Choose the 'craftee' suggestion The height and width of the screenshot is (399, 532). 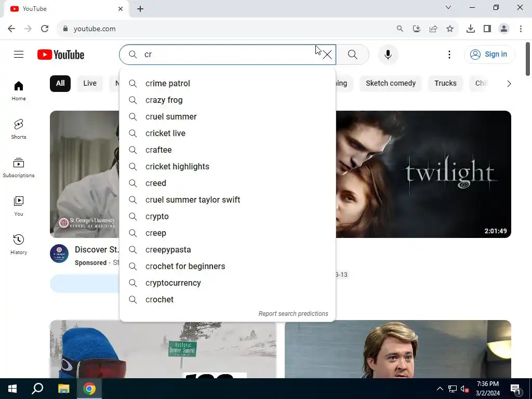[x=228, y=150]
